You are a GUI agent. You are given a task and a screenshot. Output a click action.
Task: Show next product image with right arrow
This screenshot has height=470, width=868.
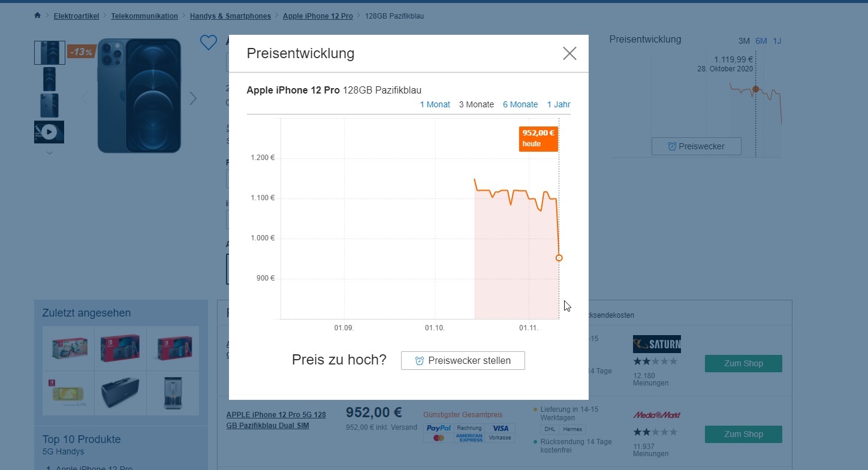pos(193,98)
